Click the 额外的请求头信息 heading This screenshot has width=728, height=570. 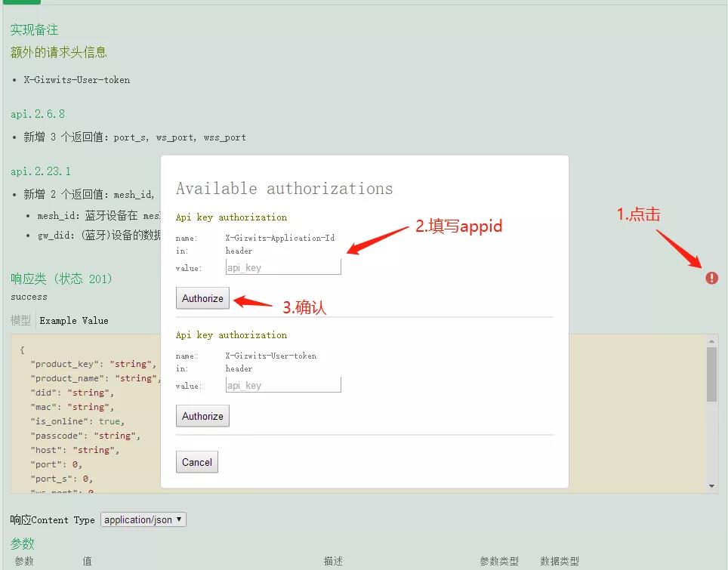coord(58,52)
